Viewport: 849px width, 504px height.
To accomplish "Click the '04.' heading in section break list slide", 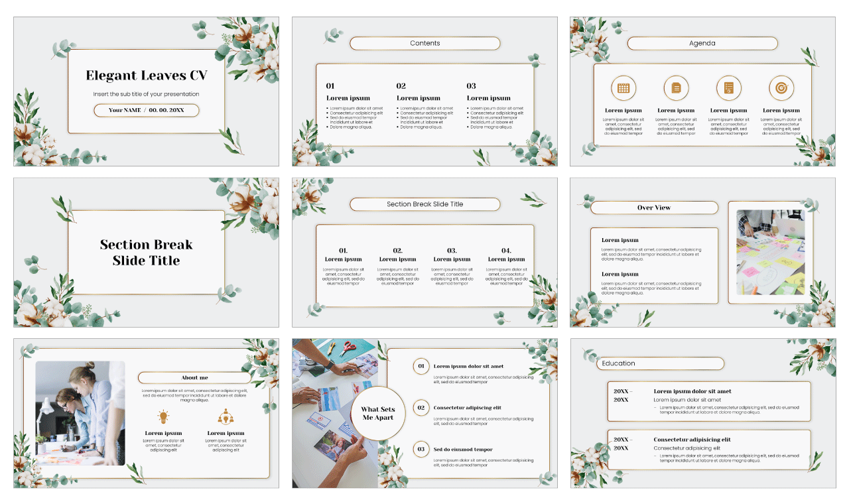I will click(x=507, y=251).
